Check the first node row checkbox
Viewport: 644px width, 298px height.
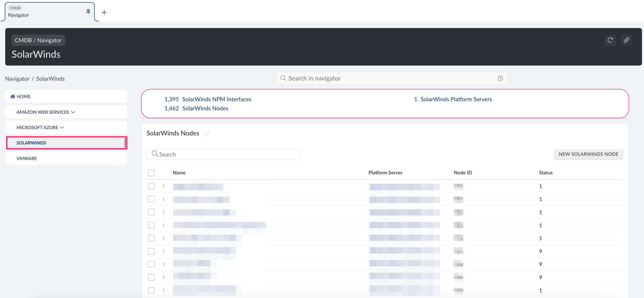151,186
